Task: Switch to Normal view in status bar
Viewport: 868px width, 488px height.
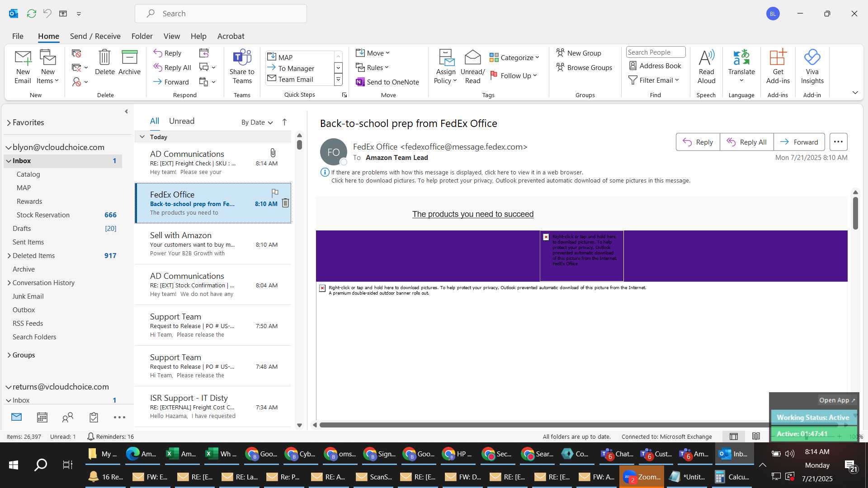Action: click(x=734, y=436)
